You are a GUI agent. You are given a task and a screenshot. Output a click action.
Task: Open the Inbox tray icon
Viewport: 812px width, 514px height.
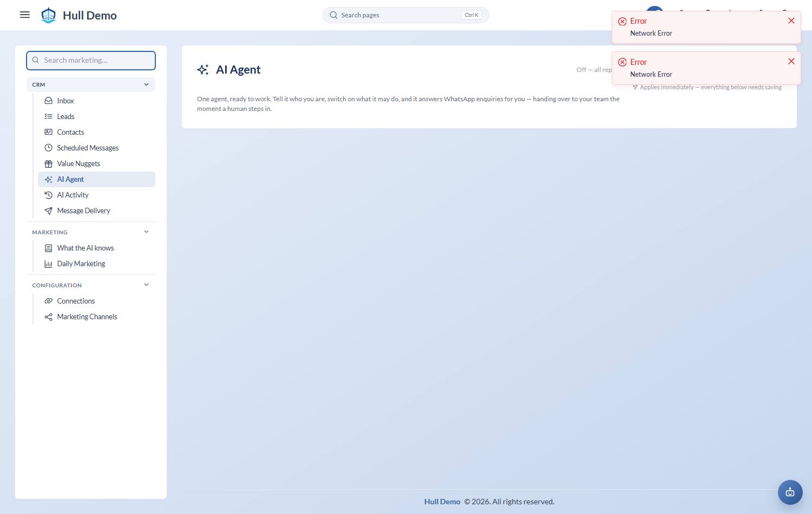48,101
